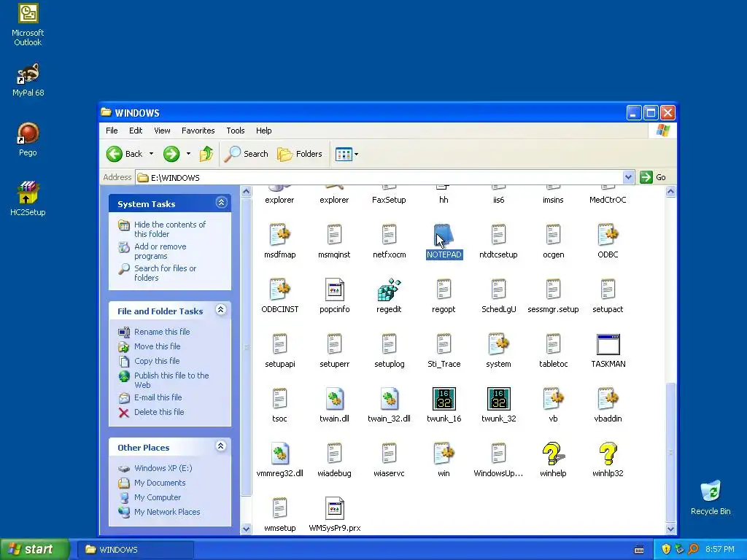747x560 pixels.
Task: Click the Start button
Action: 34,549
